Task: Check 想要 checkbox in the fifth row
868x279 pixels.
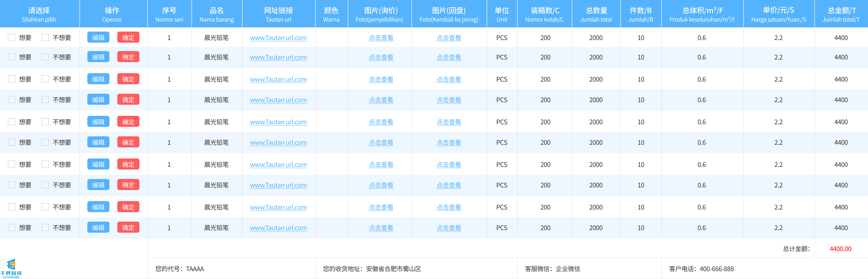Action: click(11, 121)
